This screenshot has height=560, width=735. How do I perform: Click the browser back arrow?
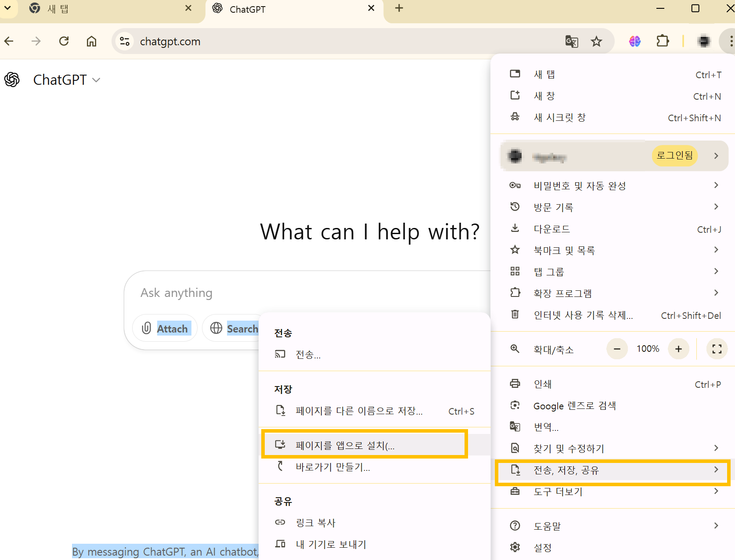point(9,41)
